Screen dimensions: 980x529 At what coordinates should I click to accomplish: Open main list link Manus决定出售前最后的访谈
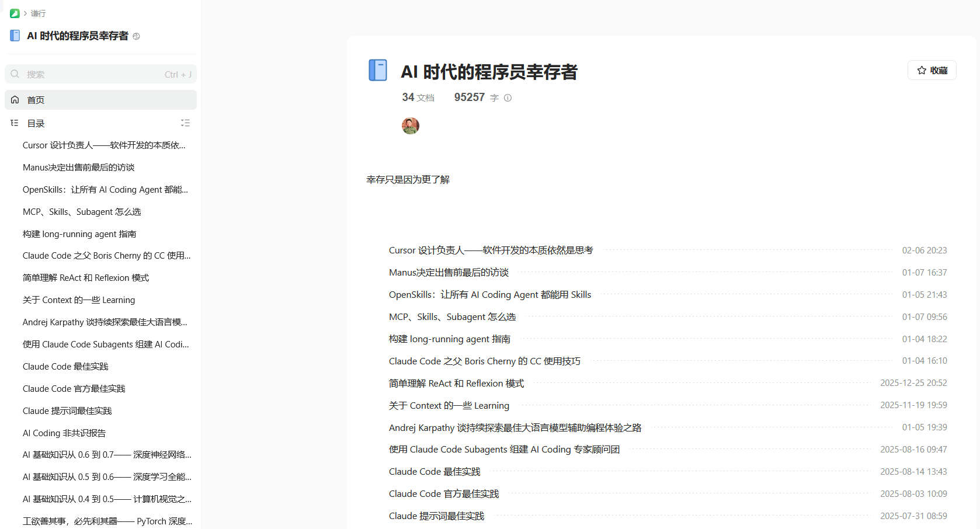point(449,273)
